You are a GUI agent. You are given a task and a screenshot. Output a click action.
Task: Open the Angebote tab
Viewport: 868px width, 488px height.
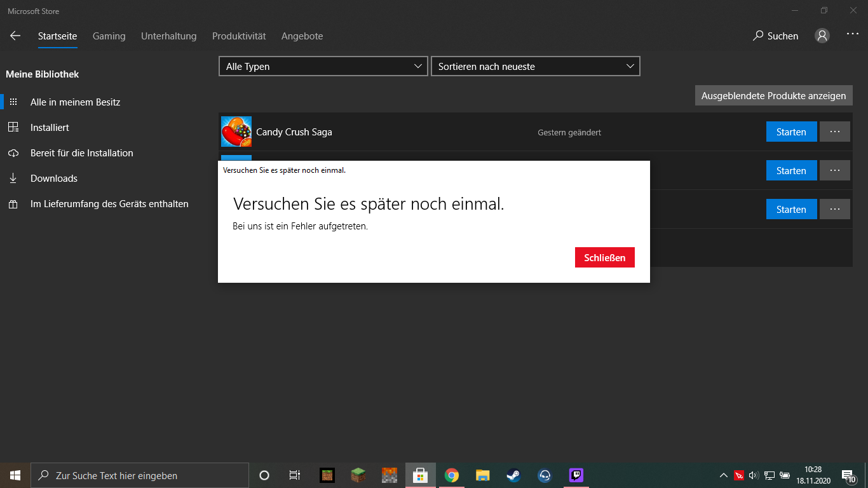(x=302, y=36)
